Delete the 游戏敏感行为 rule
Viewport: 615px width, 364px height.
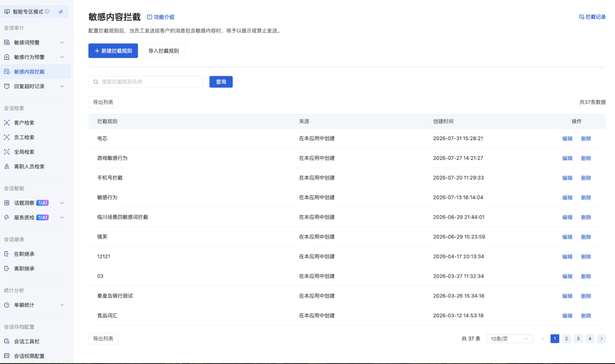click(586, 158)
